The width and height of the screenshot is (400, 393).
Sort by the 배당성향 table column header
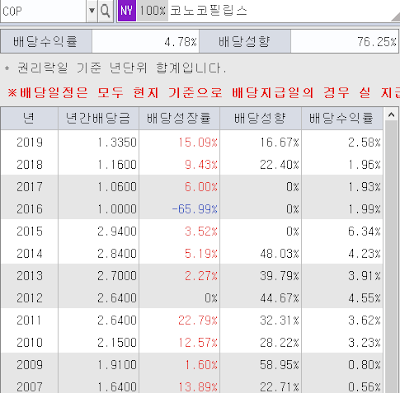click(260, 118)
